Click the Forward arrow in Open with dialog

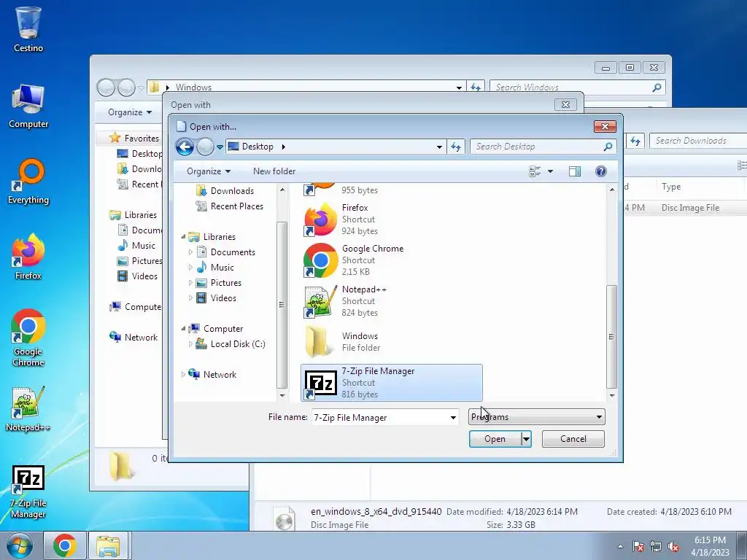coord(205,147)
